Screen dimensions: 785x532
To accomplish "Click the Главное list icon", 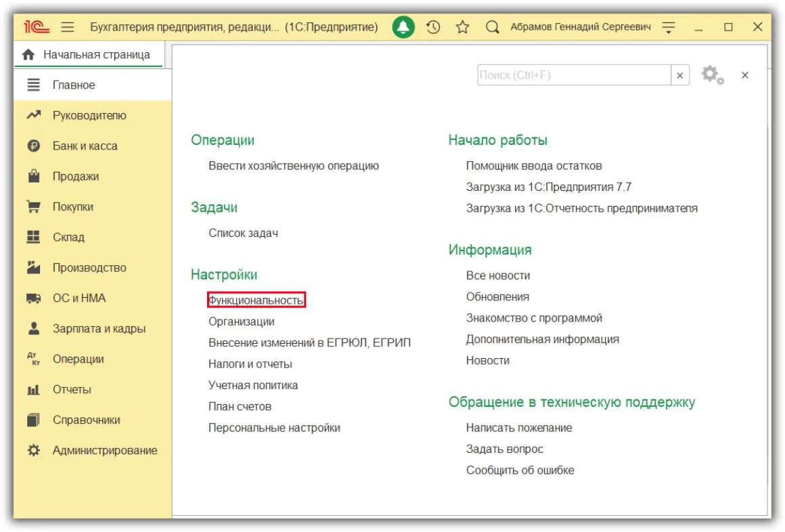I will tap(34, 85).
